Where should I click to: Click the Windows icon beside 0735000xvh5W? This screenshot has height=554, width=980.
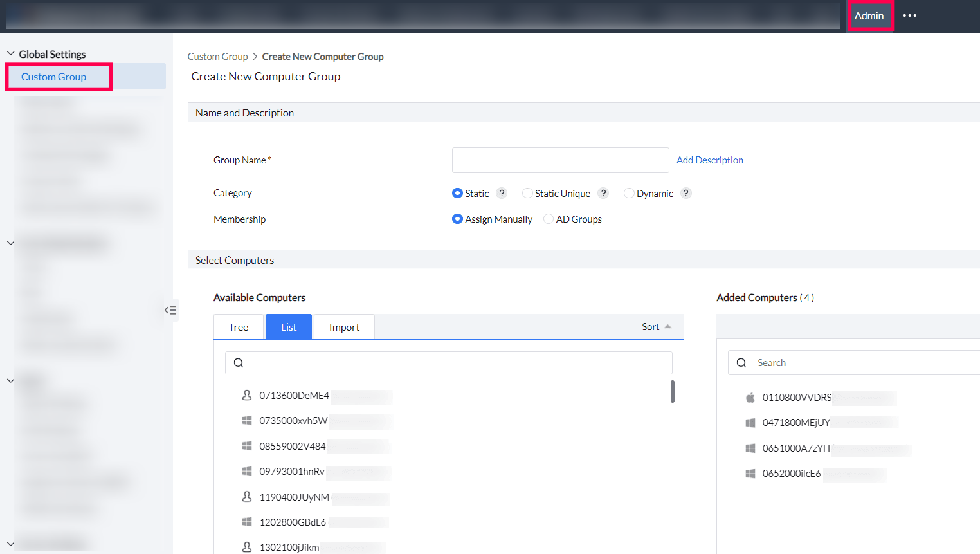click(x=247, y=420)
